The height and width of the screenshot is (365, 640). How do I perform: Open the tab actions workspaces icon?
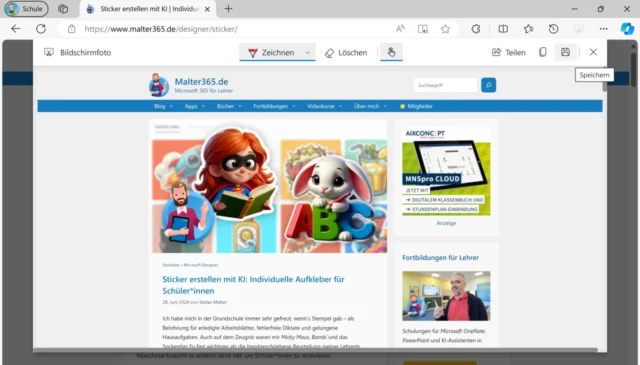63,9
